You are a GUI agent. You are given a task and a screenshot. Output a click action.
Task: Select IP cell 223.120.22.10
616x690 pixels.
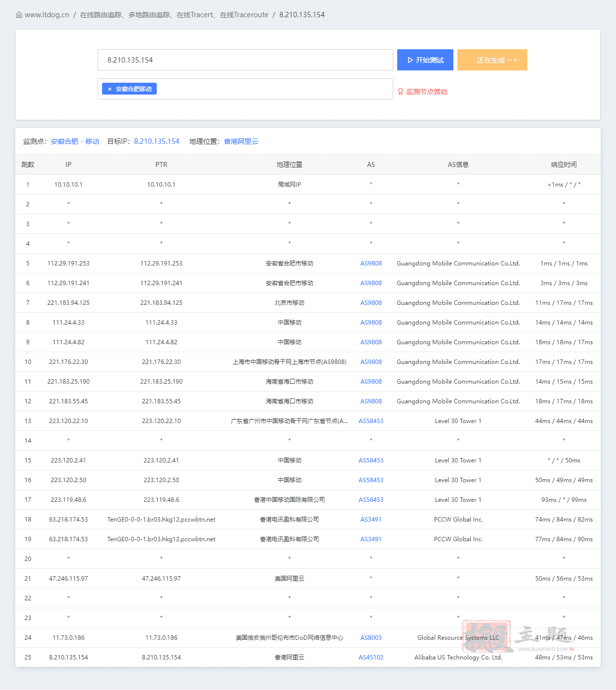(x=68, y=421)
